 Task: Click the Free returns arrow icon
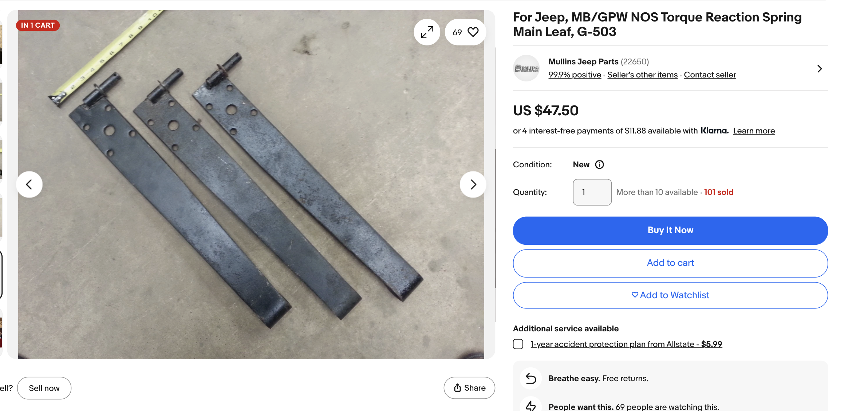[x=531, y=379]
